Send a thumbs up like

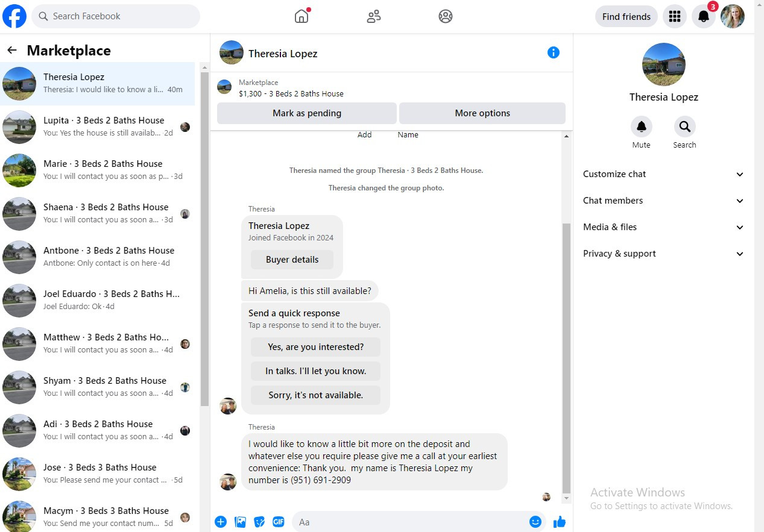(x=560, y=522)
